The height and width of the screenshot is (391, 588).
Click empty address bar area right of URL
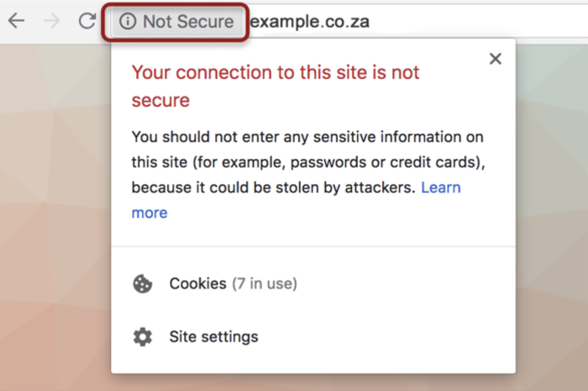(476, 21)
